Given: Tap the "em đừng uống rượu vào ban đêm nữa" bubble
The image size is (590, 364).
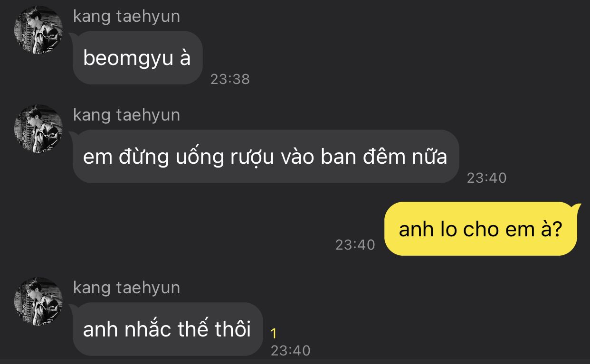Looking at the screenshot, I should click(266, 157).
